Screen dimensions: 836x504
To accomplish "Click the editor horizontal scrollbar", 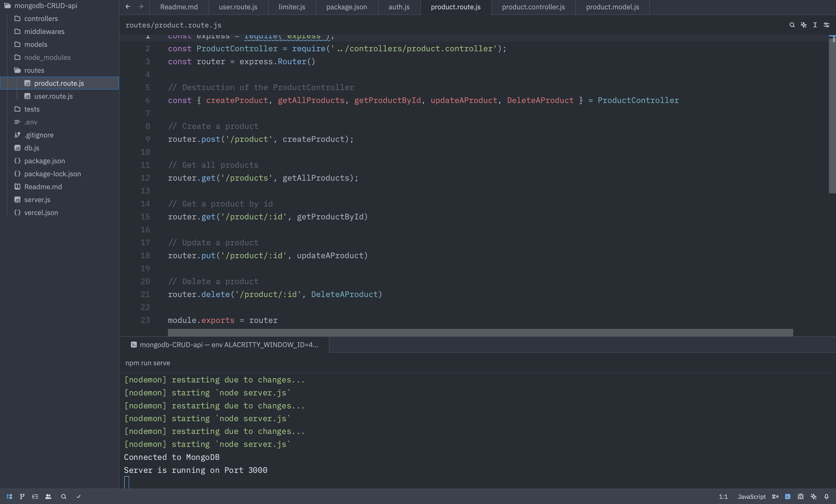I will click(480, 332).
